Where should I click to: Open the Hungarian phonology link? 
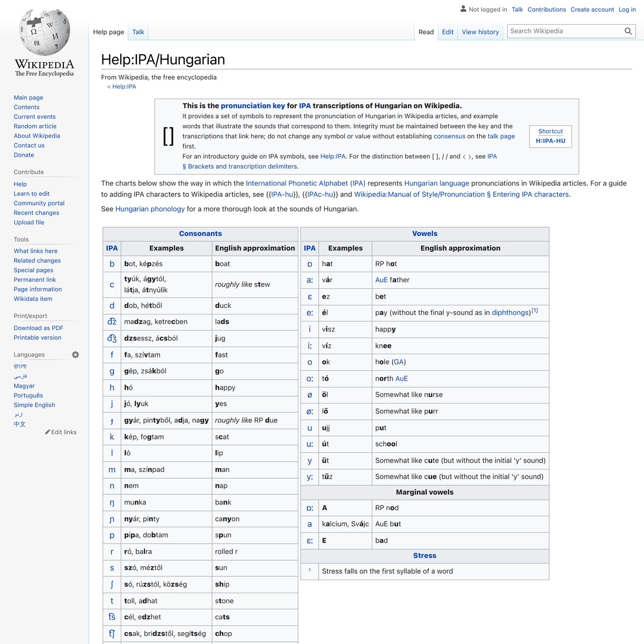[x=150, y=209]
